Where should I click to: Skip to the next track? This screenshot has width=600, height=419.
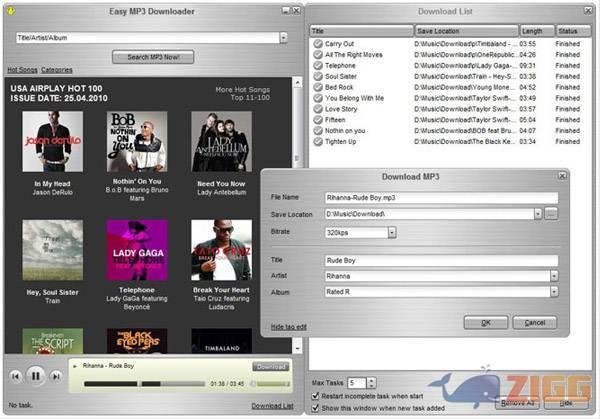55,375
